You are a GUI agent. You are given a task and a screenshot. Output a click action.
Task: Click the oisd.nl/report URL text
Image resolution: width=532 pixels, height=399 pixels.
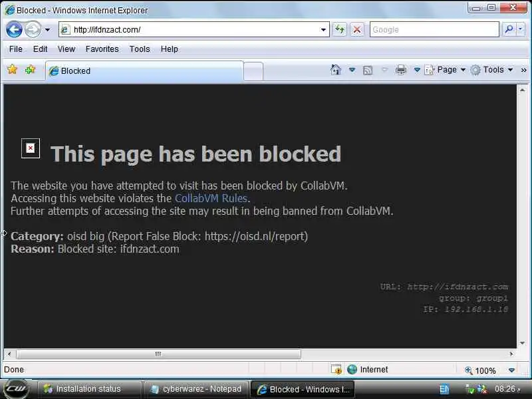tap(255, 236)
